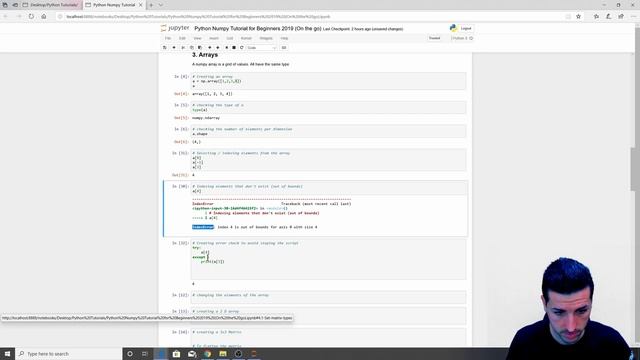Click the changing the elements cell

328,297
